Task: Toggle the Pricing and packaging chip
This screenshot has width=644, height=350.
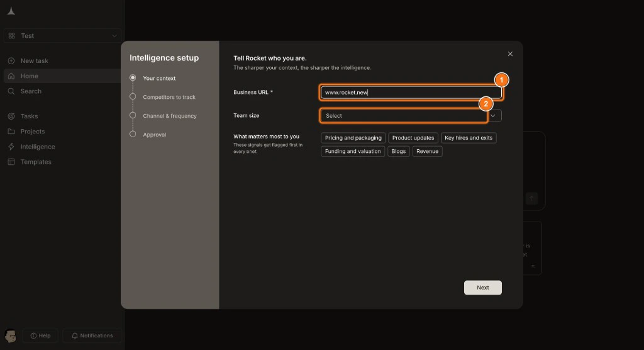Action: pyautogui.click(x=353, y=138)
